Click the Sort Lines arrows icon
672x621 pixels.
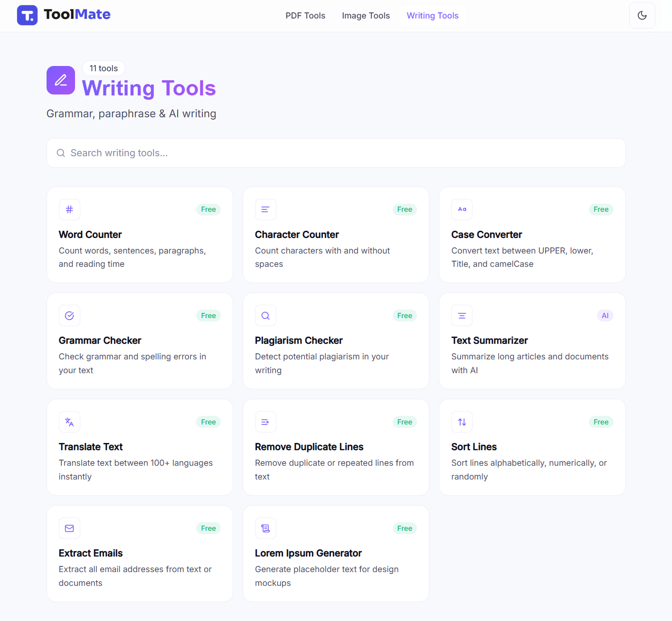pos(462,422)
